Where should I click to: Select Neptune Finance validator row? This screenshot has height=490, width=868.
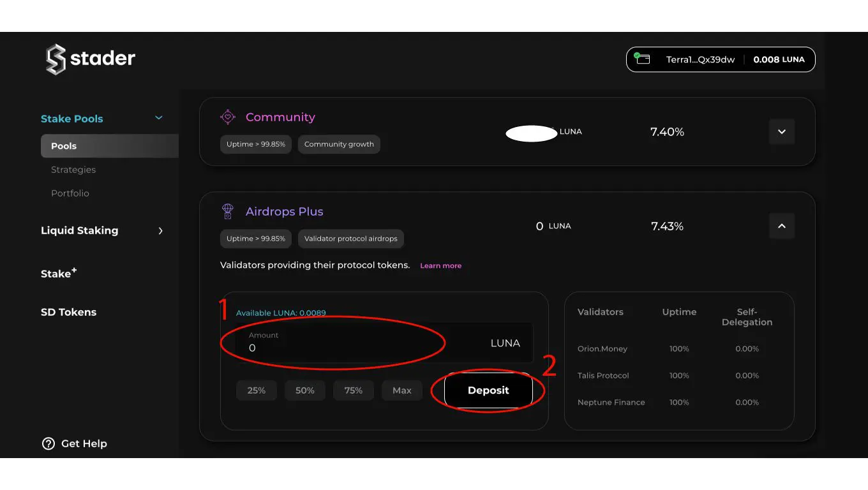[x=679, y=403]
